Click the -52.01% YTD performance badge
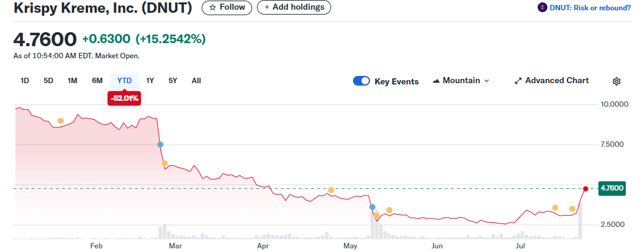The image size is (644, 252). 124,98
